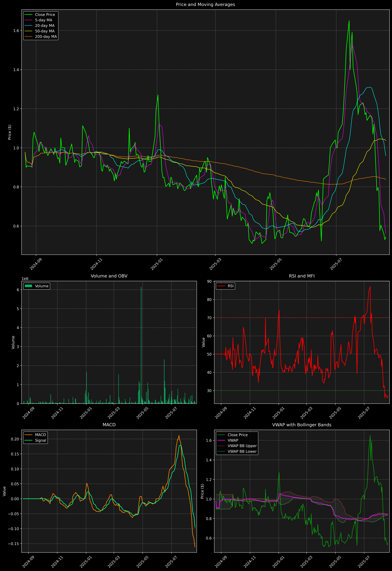
Task: Click the tallest volume bar near 2025-05
Action: point(141,344)
